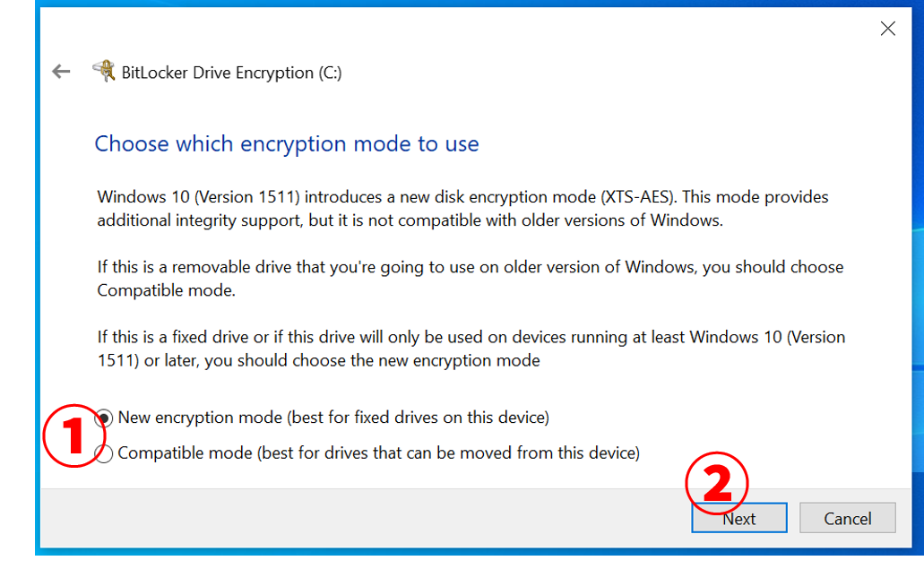The height and width of the screenshot is (569, 924).
Task: Select the Compatible mode radio button
Action: tap(104, 453)
